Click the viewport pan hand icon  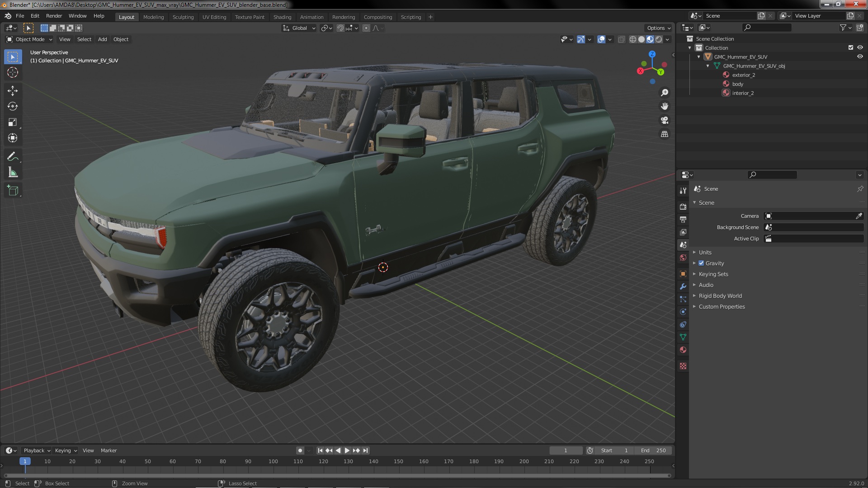pyautogui.click(x=665, y=106)
